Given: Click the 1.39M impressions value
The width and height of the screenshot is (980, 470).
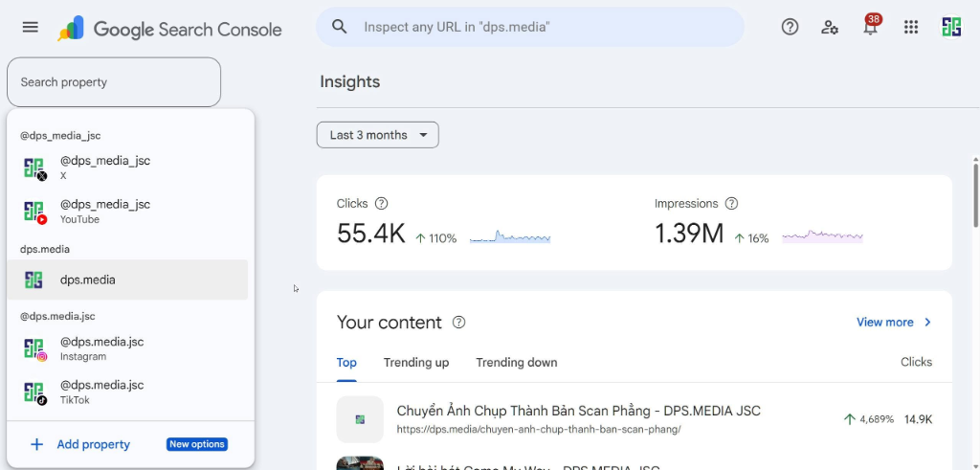Looking at the screenshot, I should pos(689,235).
